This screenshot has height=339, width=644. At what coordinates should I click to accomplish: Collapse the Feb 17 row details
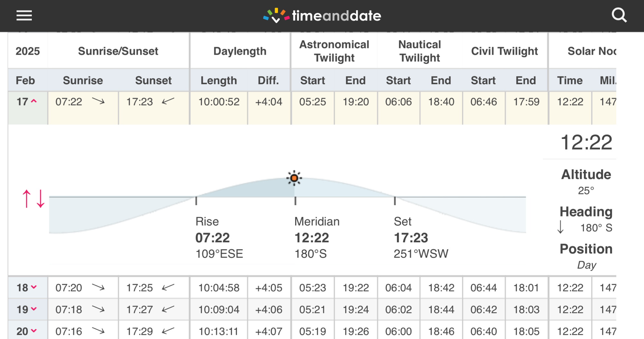[33, 102]
